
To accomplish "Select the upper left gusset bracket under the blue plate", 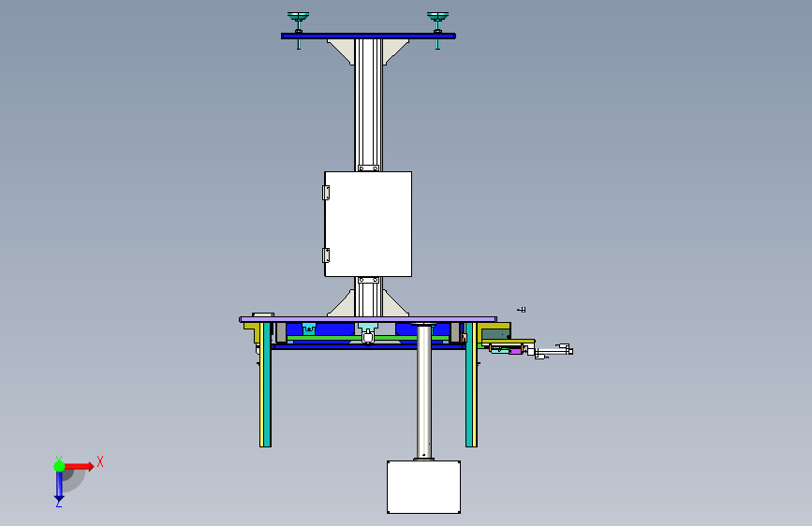I will point(342,51).
